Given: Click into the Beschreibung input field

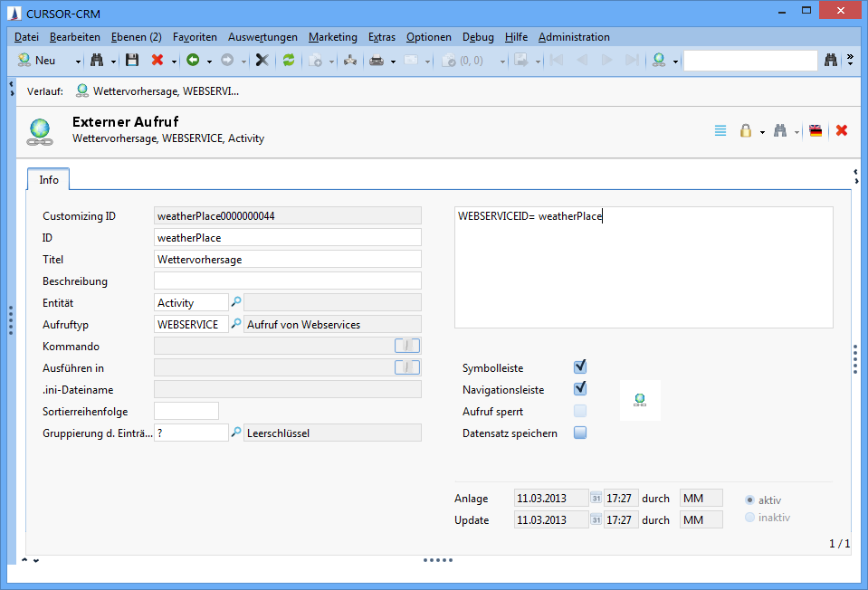Looking at the screenshot, I should [x=288, y=281].
